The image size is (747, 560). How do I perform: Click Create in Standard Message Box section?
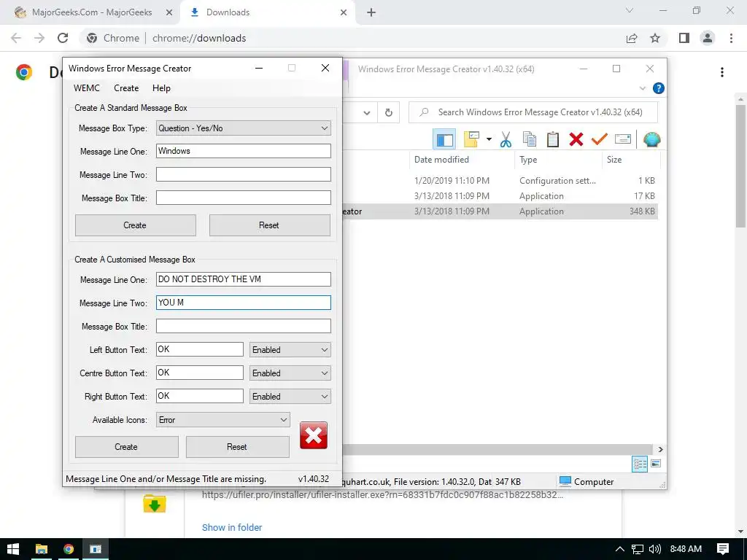coord(135,225)
